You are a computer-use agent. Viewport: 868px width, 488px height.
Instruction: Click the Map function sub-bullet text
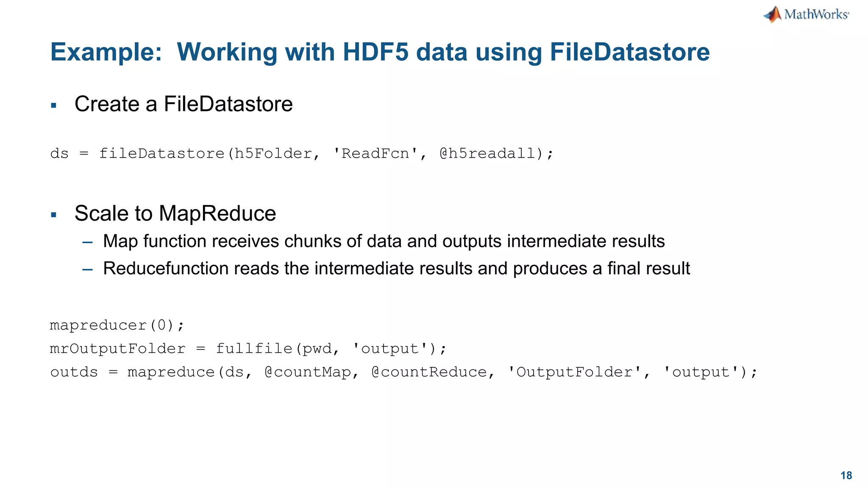coord(384,241)
